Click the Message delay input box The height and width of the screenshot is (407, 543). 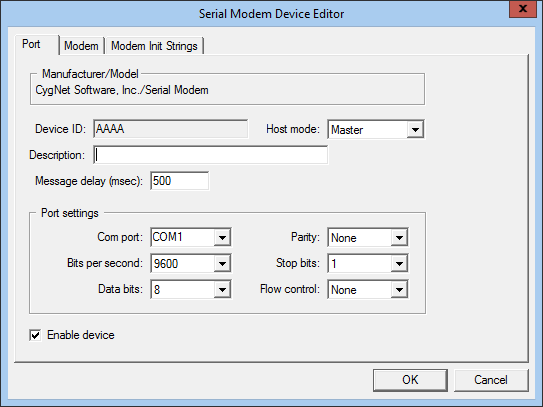tap(179, 181)
